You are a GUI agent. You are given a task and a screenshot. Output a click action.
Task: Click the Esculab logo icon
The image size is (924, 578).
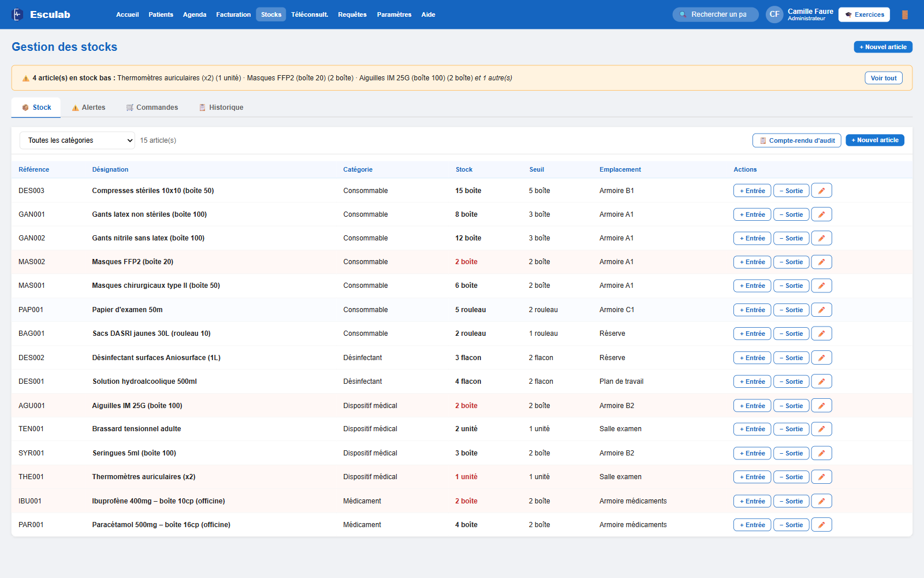click(18, 14)
